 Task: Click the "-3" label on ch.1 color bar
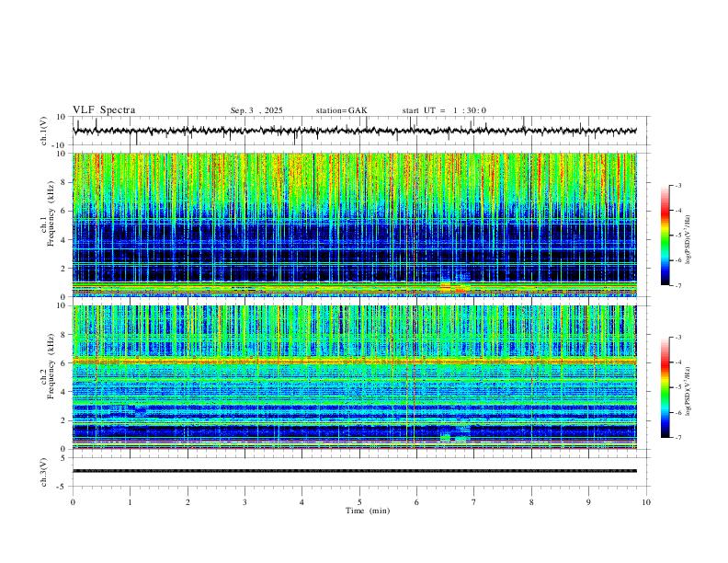(677, 185)
